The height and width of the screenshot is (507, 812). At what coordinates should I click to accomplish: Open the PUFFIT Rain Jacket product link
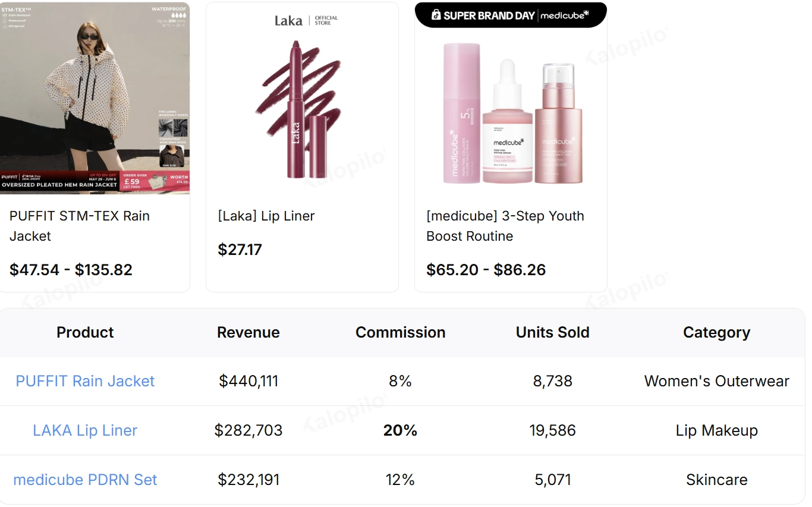coord(85,381)
